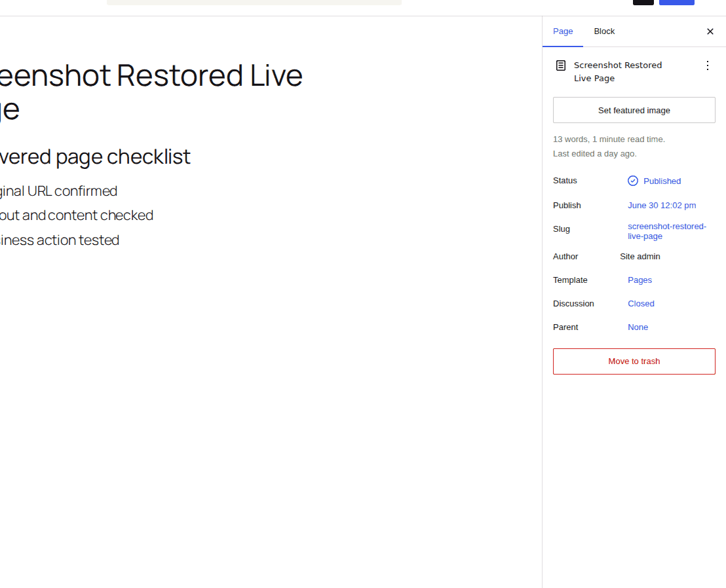The height and width of the screenshot is (588, 726).
Task: Click the 'Screenshot Restored Live Page' sidebar title
Action: coord(618,72)
